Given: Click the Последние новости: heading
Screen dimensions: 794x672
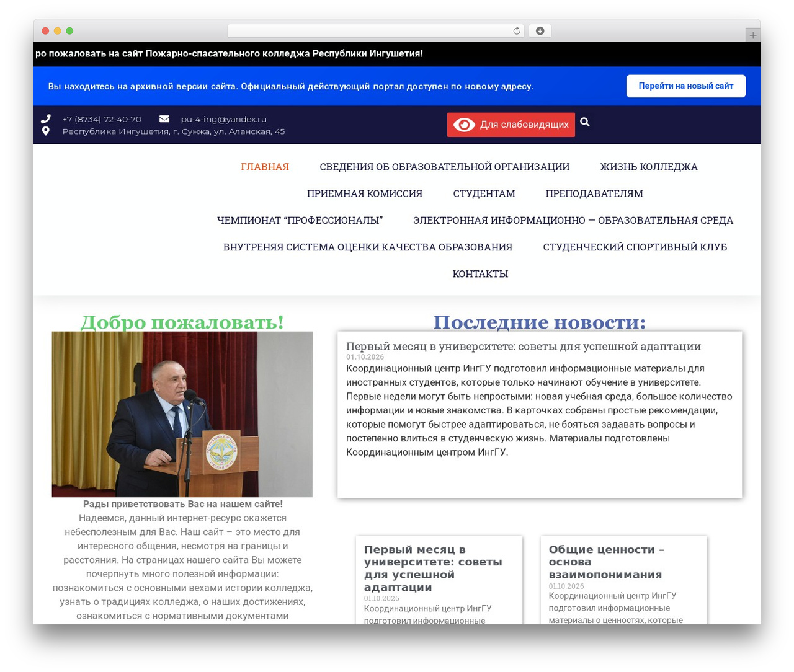Looking at the screenshot, I should (539, 322).
